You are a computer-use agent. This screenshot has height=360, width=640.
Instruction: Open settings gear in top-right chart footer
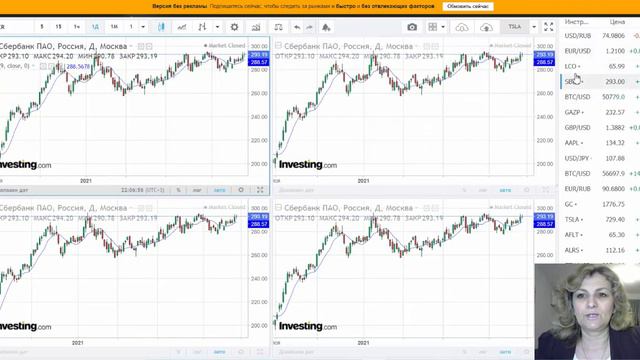(527, 190)
